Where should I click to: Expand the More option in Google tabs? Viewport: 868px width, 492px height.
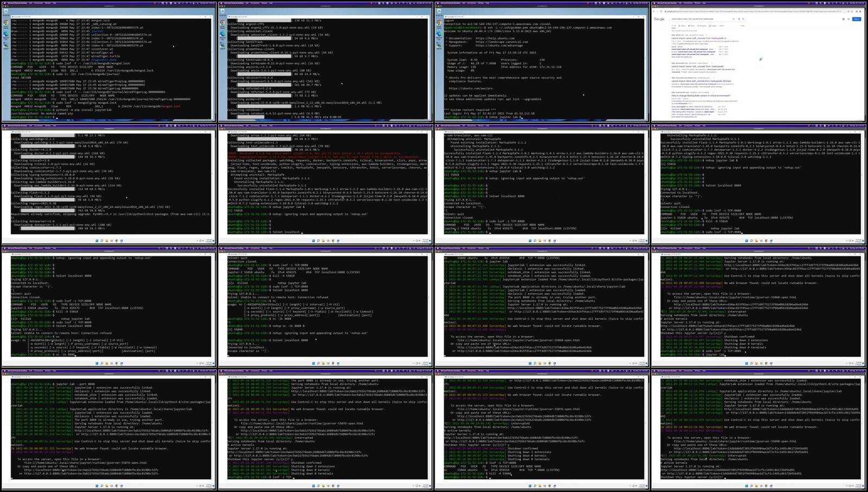(722, 26)
